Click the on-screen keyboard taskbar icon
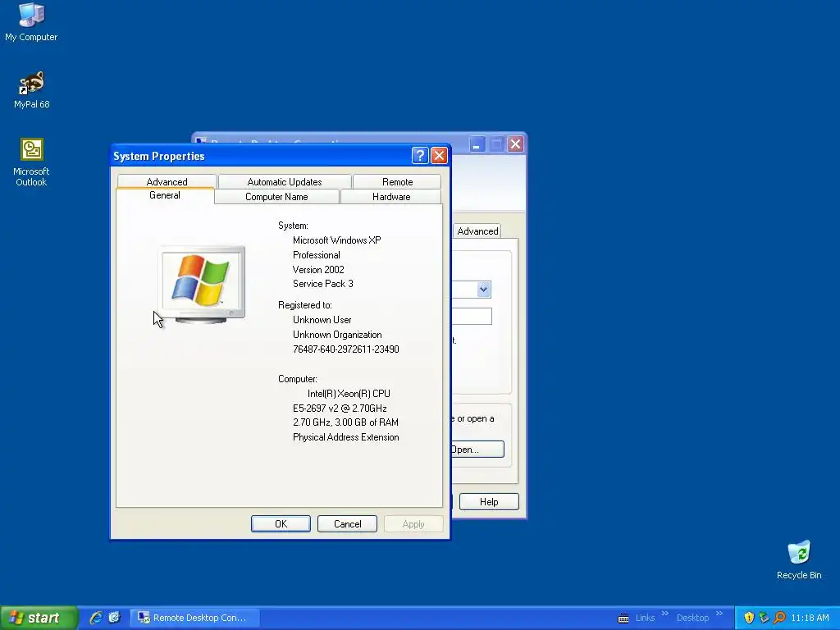840x630 pixels. (623, 618)
